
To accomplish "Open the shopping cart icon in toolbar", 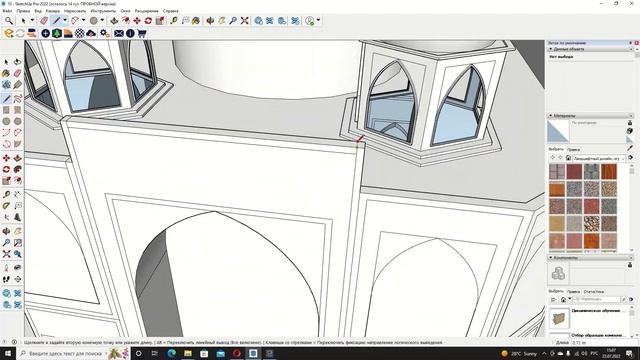I will pyautogui.click(x=142, y=33).
